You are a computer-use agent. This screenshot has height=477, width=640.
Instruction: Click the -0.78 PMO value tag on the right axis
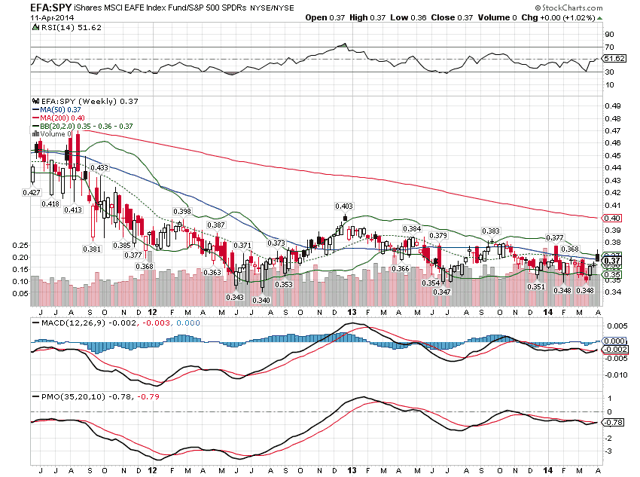coord(614,422)
